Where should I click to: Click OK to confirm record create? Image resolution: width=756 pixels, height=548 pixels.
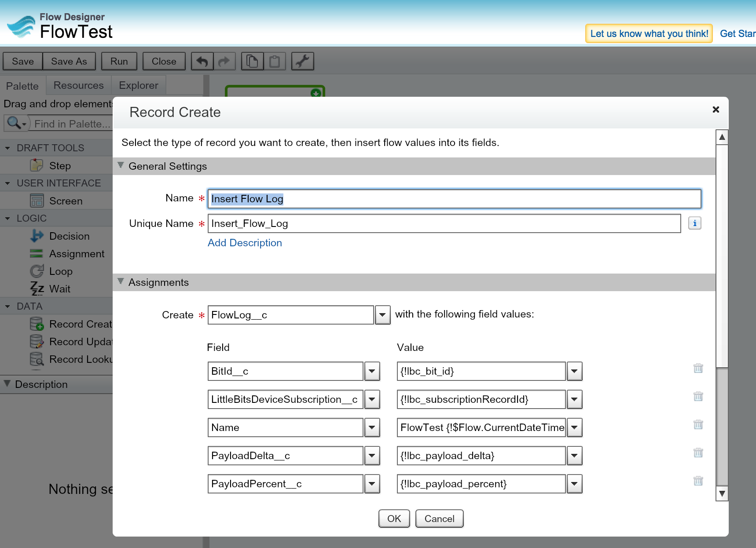click(x=394, y=519)
